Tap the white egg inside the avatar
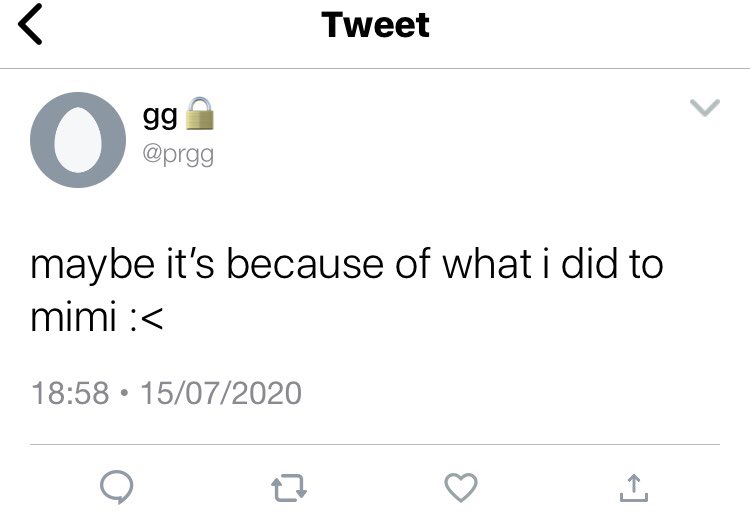 click(78, 140)
